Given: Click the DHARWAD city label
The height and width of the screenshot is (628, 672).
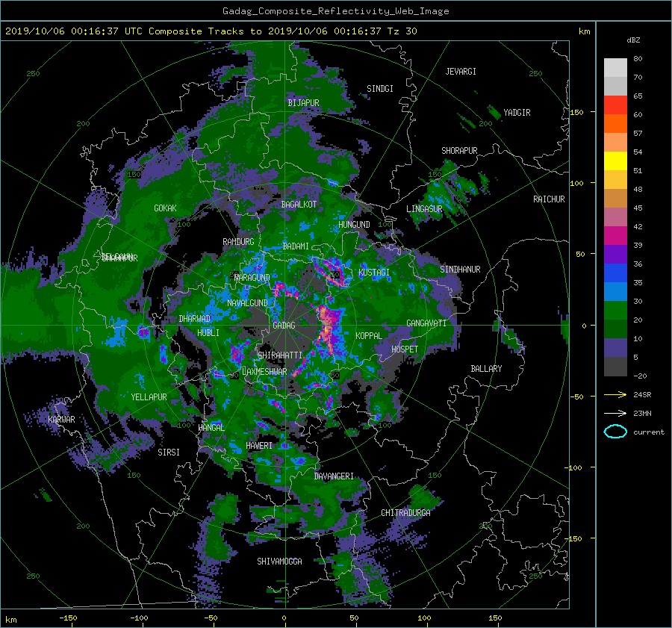Looking at the screenshot, I should (x=195, y=319).
